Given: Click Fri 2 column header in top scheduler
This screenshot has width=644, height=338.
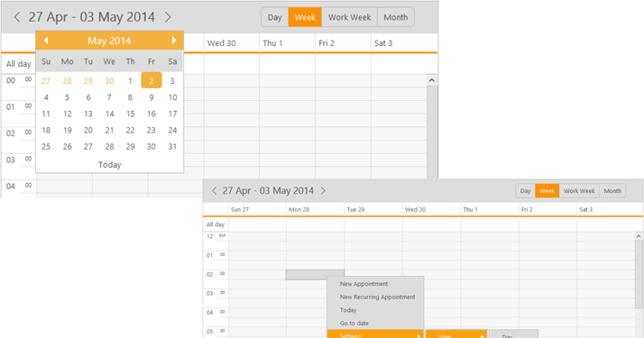Looking at the screenshot, I should click(x=343, y=43).
